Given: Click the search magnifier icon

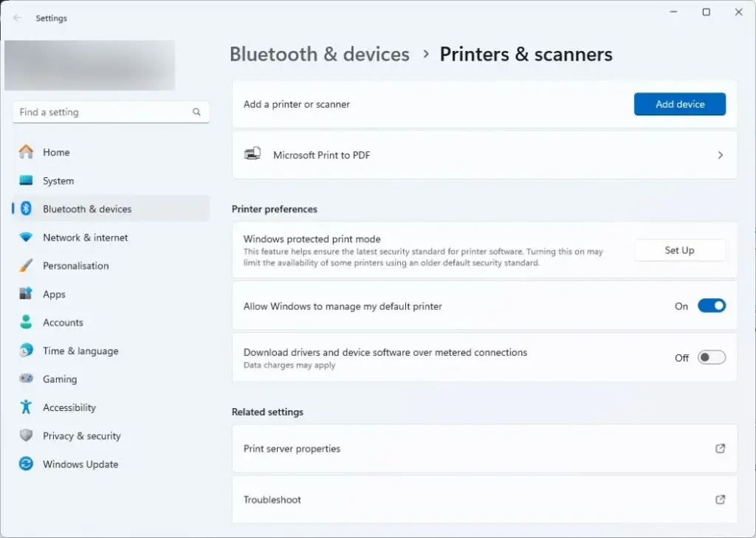Looking at the screenshot, I should (x=196, y=112).
